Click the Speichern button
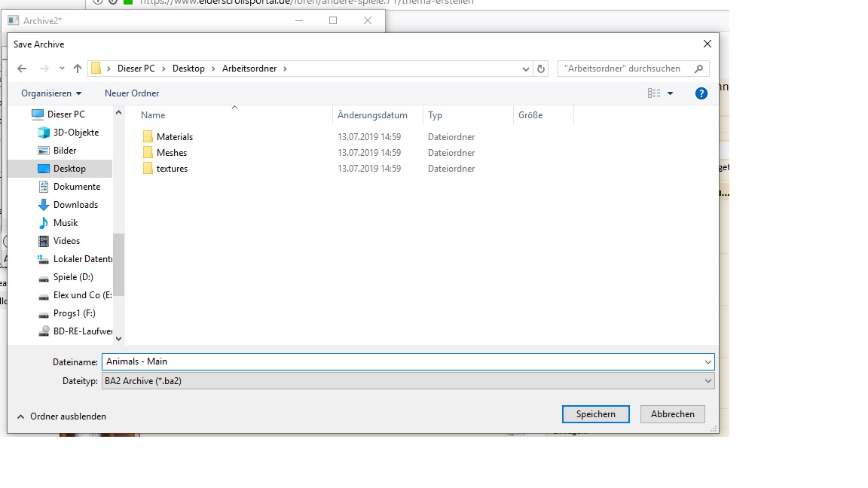 (x=595, y=414)
